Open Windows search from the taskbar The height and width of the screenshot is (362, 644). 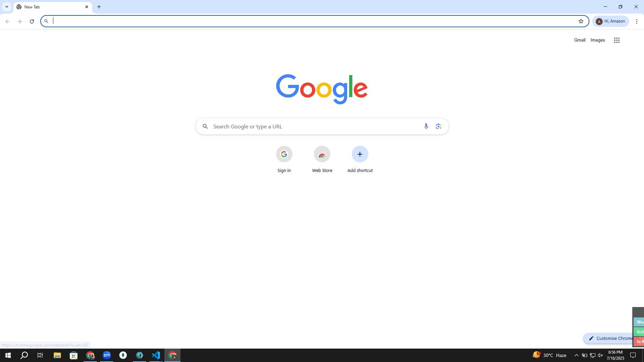point(24,355)
